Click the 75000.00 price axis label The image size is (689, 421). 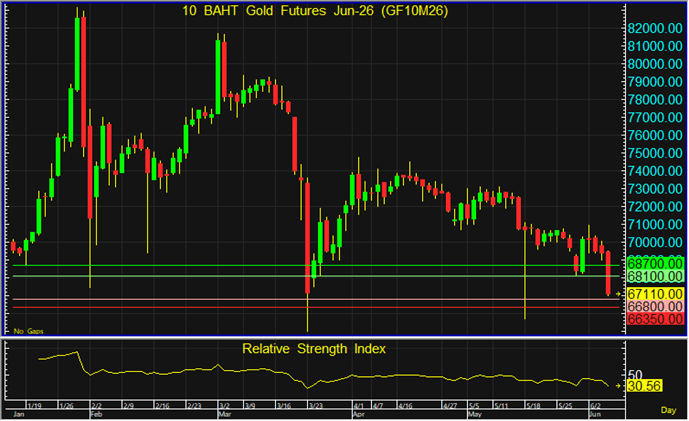pyautogui.click(x=655, y=153)
